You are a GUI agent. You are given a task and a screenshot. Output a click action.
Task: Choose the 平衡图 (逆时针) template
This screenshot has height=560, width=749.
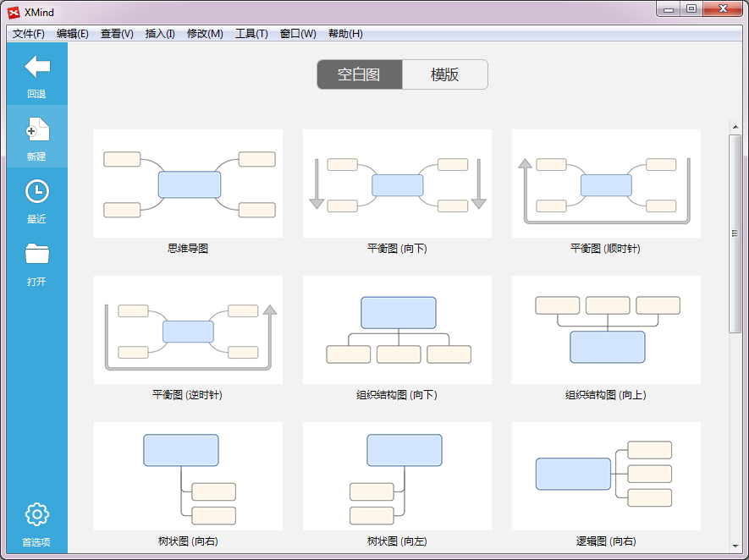click(x=188, y=328)
